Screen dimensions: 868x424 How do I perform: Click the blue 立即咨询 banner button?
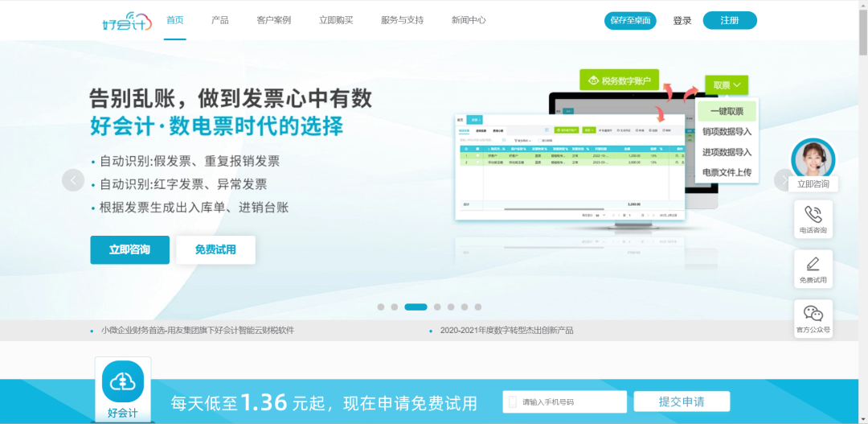(x=129, y=250)
